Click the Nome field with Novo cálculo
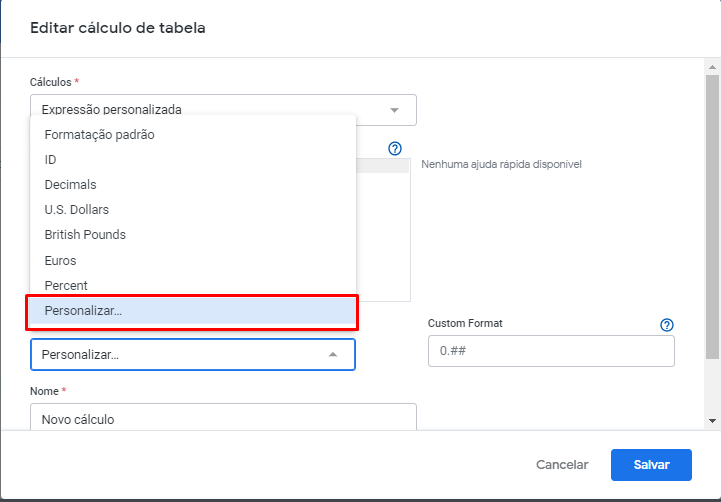This screenshot has width=721, height=502. pyautogui.click(x=223, y=417)
